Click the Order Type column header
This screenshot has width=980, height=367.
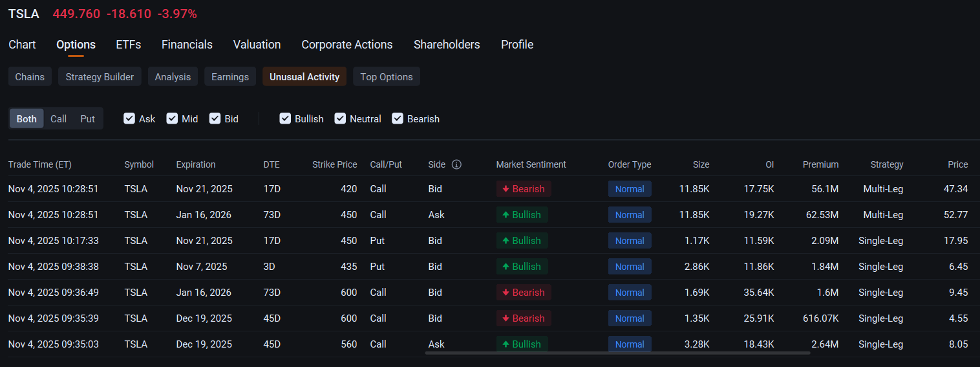(x=630, y=164)
